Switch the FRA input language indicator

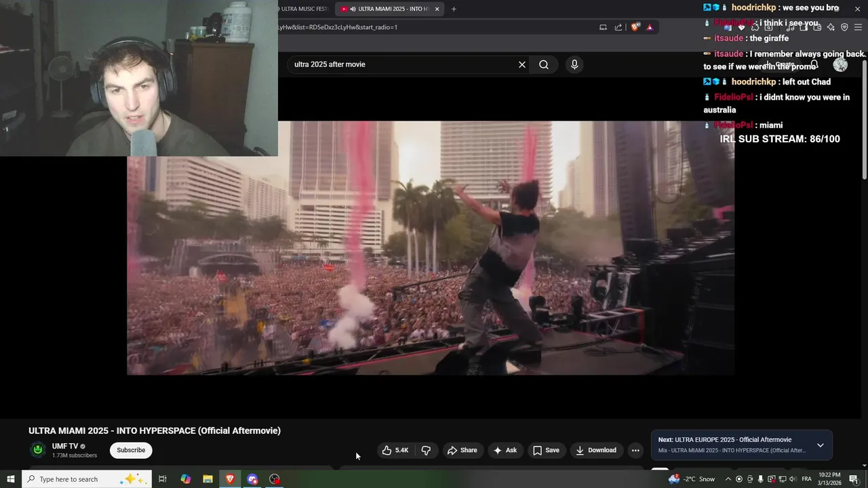[x=807, y=479]
